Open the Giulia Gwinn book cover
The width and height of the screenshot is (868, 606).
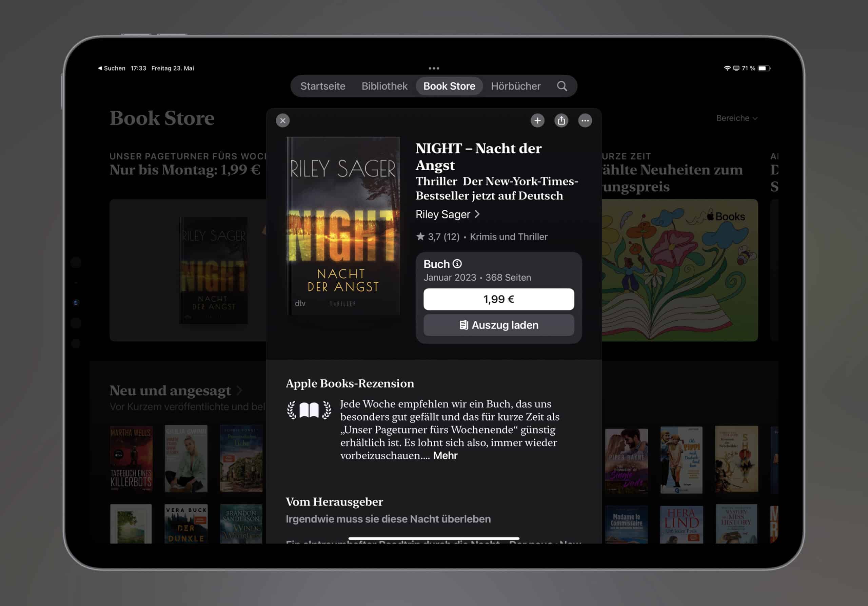[x=185, y=458]
